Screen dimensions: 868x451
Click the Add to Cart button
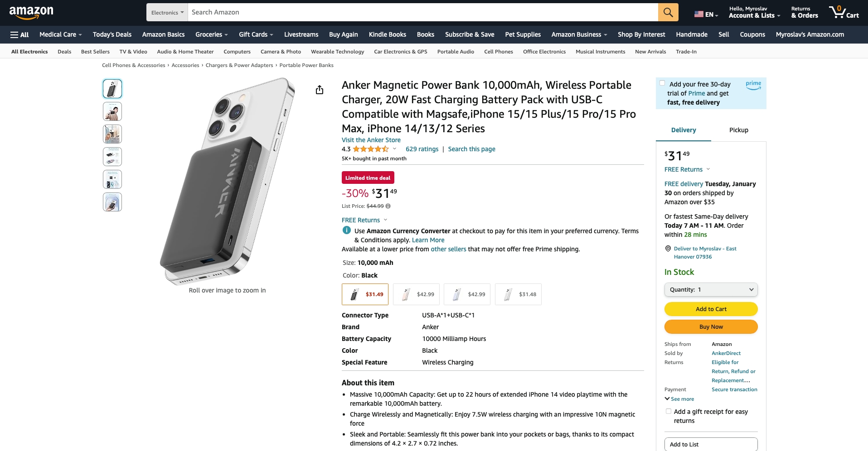point(711,309)
